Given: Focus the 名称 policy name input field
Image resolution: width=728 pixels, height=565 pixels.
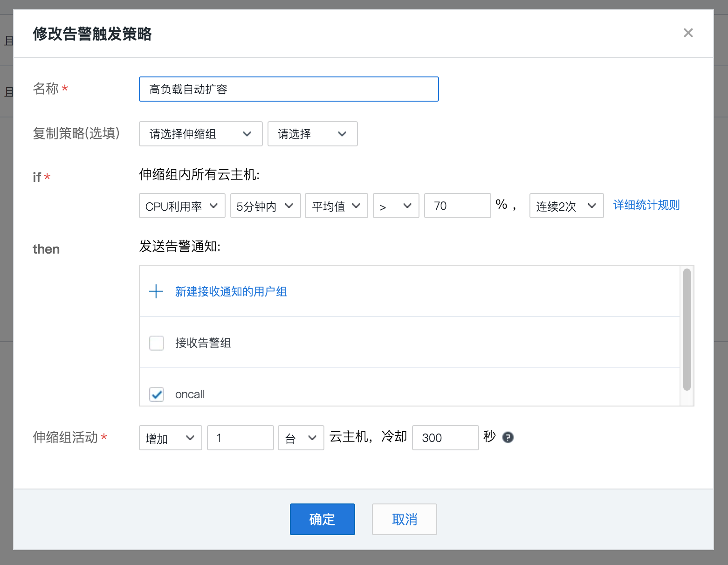Looking at the screenshot, I should tap(288, 89).
